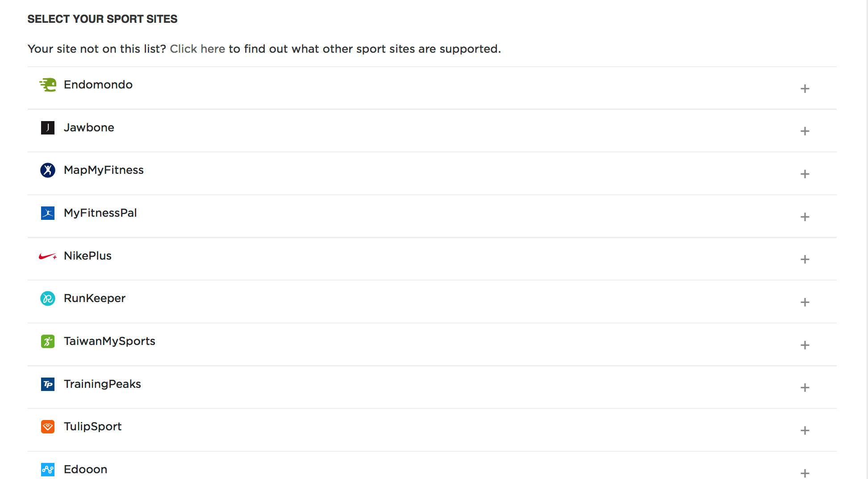Click the Endomondo logo icon

coord(48,84)
